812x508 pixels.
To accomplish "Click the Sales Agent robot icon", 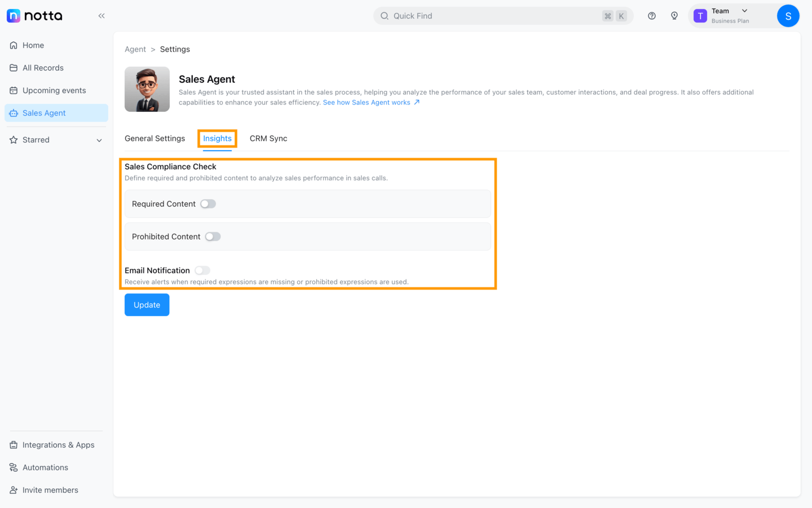I will pos(14,113).
